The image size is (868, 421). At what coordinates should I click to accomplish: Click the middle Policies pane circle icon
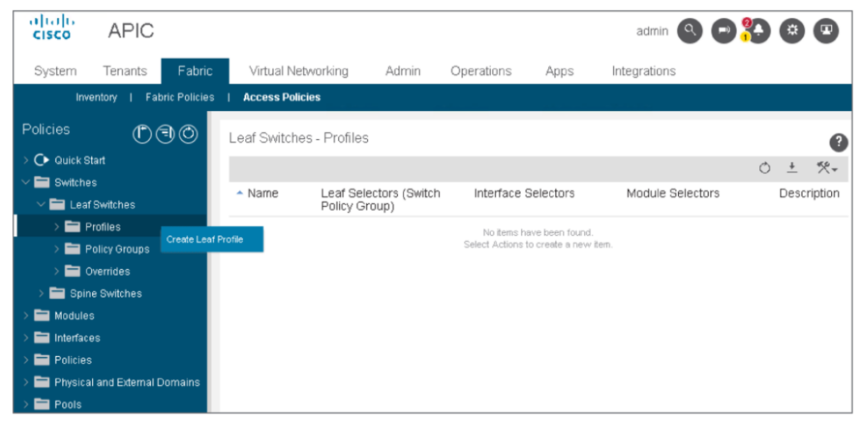(165, 134)
